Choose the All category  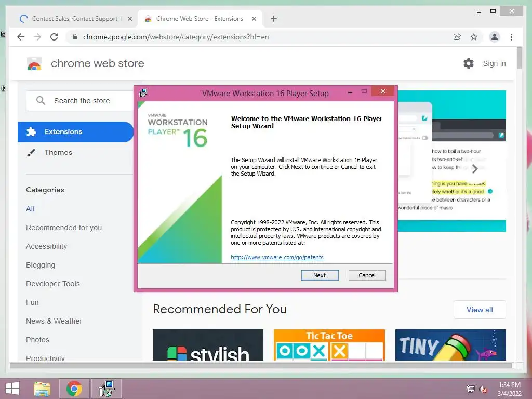[30, 209]
